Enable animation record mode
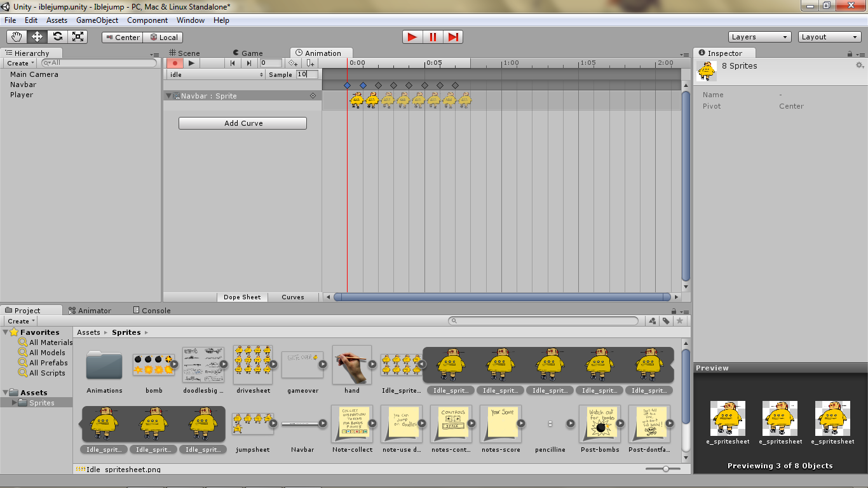868x488 pixels. pos(175,63)
